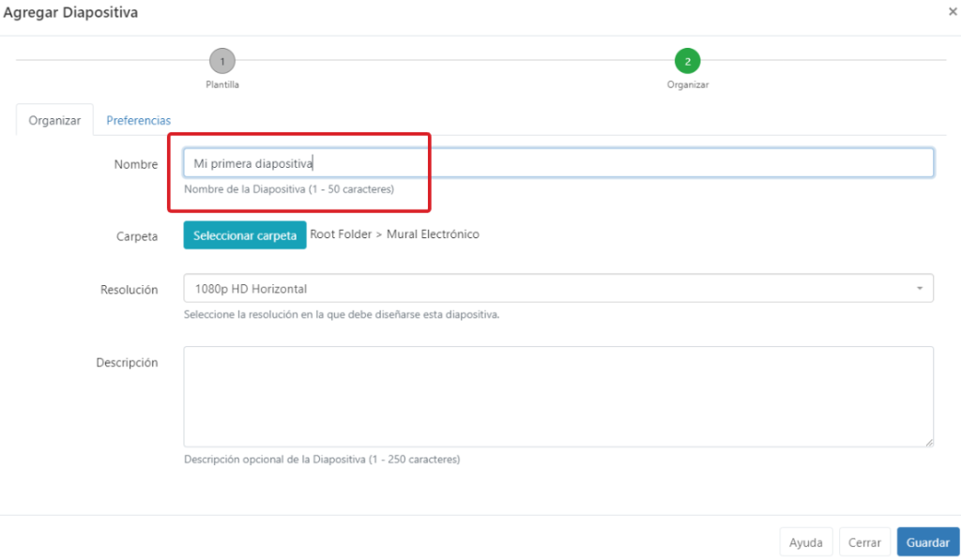
Task: Save slide with Guardar button
Action: [928, 542]
